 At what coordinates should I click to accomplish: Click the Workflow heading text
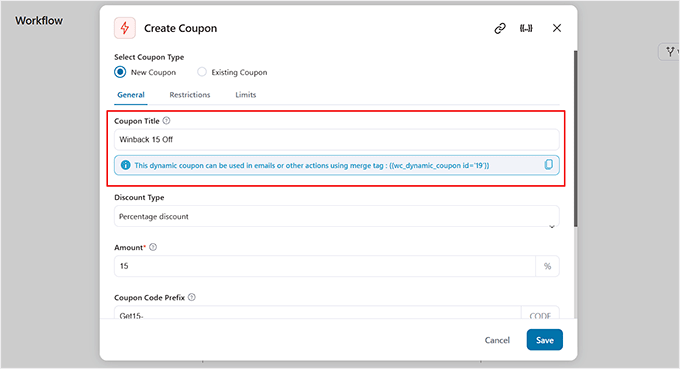tap(39, 20)
